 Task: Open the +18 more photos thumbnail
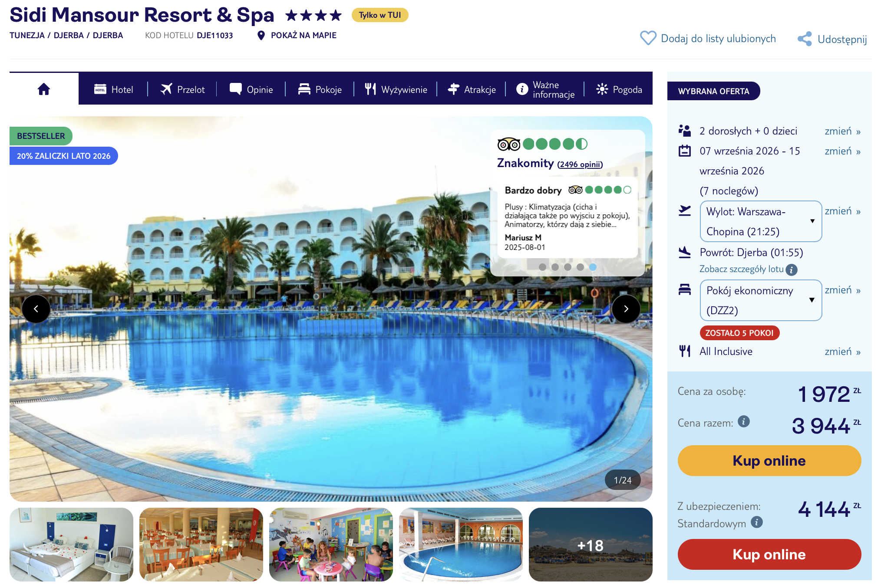(591, 545)
